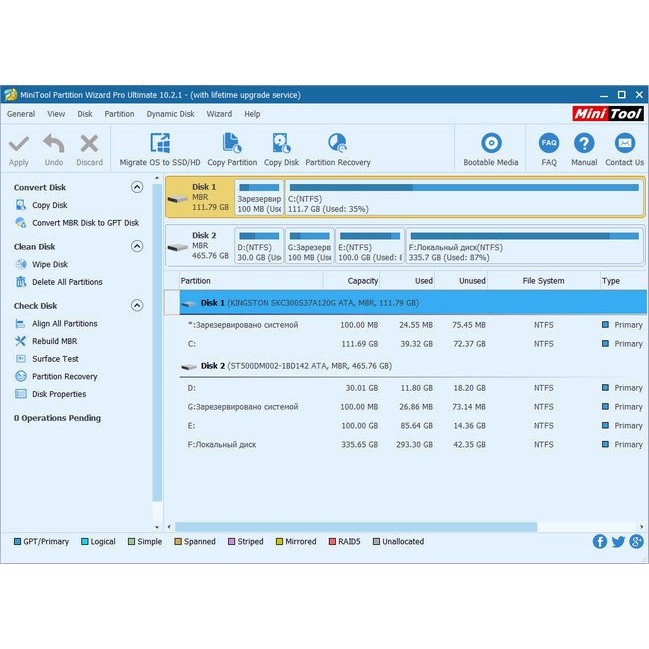Open the View menu
Image resolution: width=649 pixels, height=649 pixels.
point(56,114)
